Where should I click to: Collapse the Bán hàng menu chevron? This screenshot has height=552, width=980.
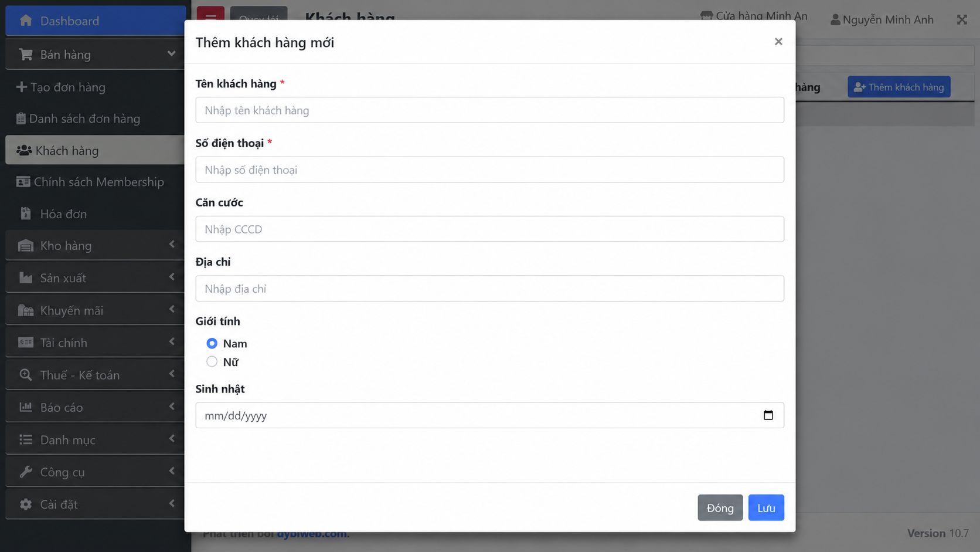pyautogui.click(x=171, y=54)
